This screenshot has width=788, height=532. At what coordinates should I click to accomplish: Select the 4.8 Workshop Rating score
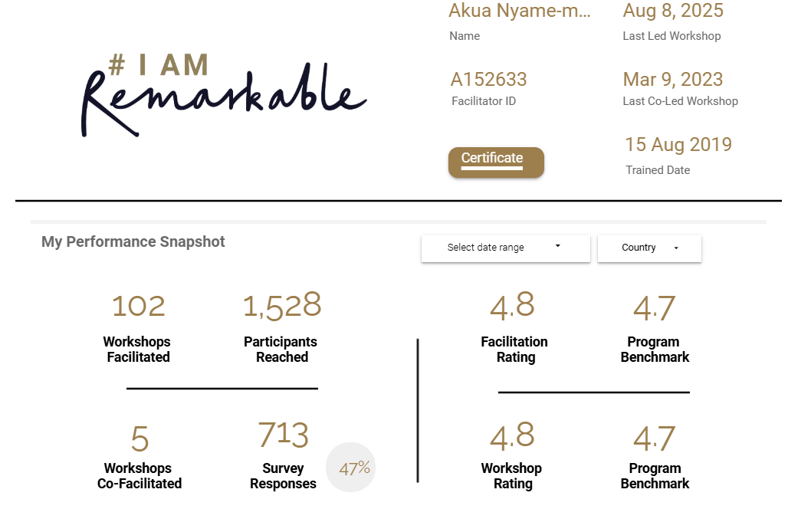point(513,436)
